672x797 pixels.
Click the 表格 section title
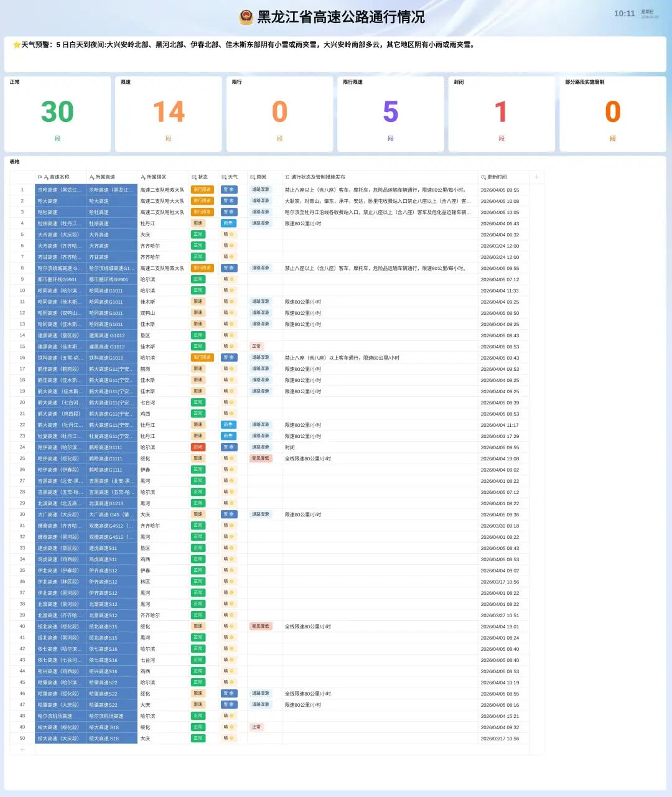[14, 162]
